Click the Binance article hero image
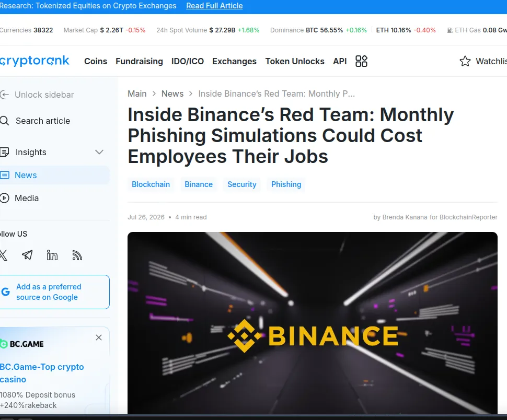Image resolution: width=507 pixels, height=420 pixels. 313,323
